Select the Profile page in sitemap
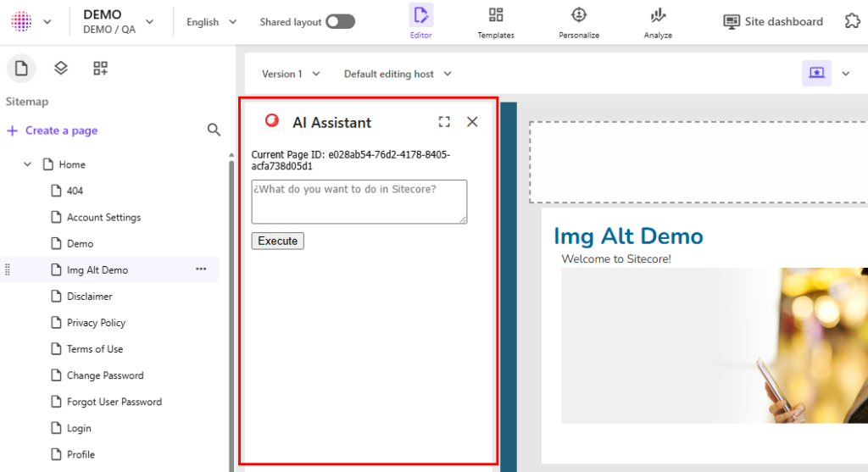 point(81,454)
